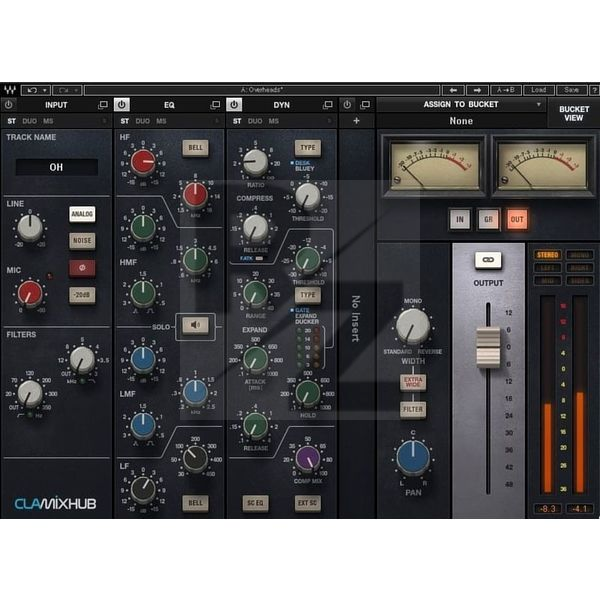Click the EXT SC button

(x=308, y=503)
